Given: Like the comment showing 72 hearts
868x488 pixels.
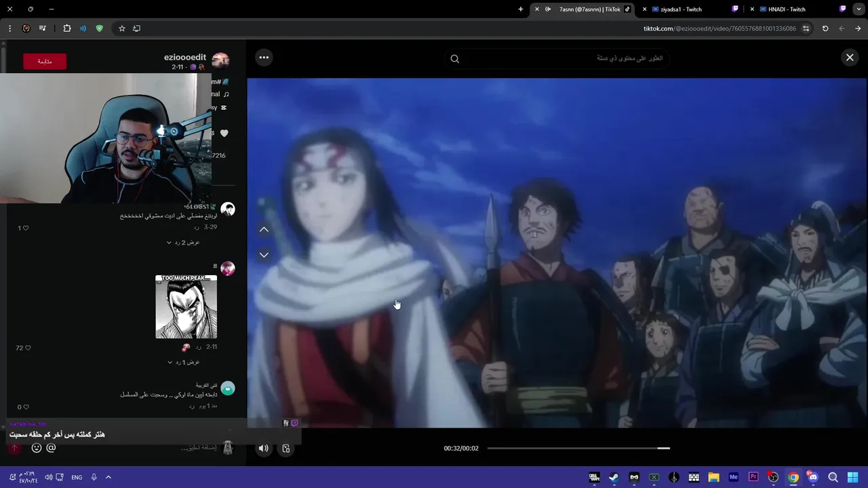Looking at the screenshot, I should tap(28, 348).
